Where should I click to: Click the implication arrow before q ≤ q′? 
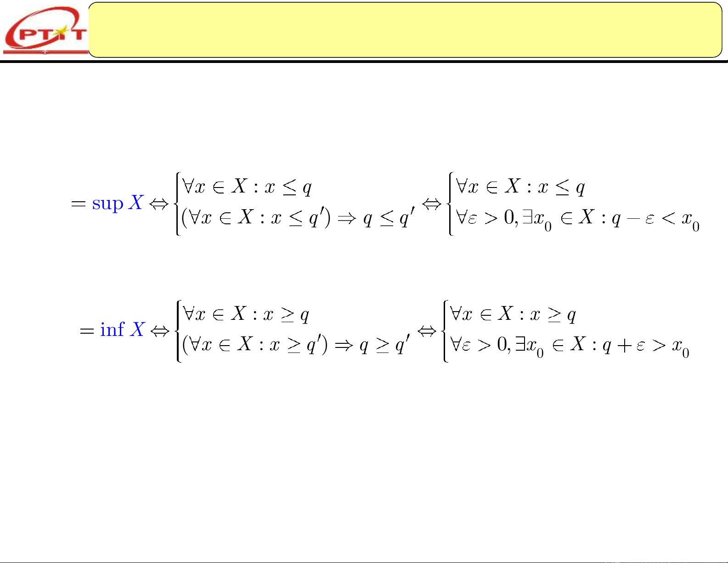347,219
